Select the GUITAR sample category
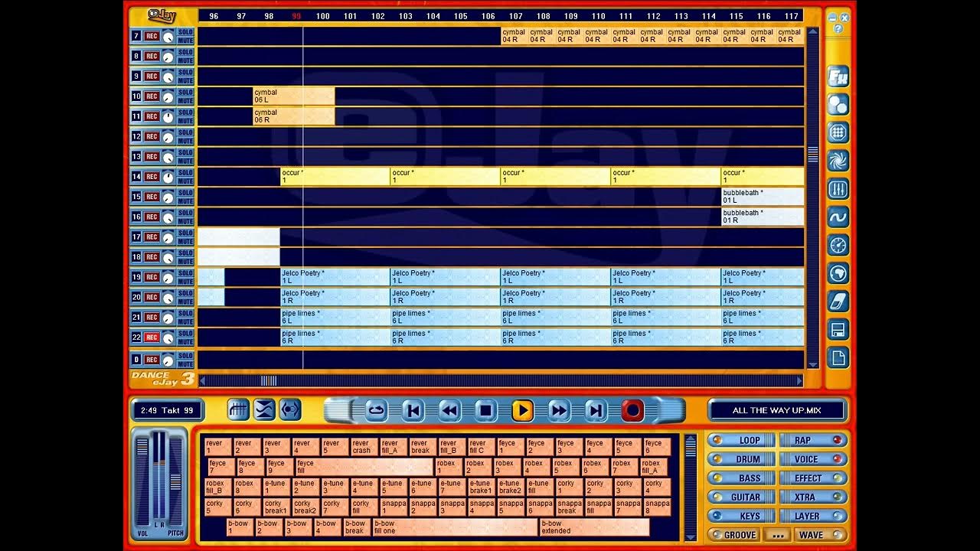Viewport: 980px width, 551px height. click(740, 497)
